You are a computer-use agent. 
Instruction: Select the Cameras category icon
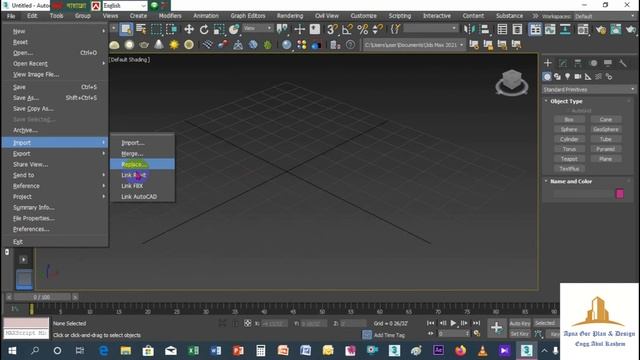coord(578,76)
